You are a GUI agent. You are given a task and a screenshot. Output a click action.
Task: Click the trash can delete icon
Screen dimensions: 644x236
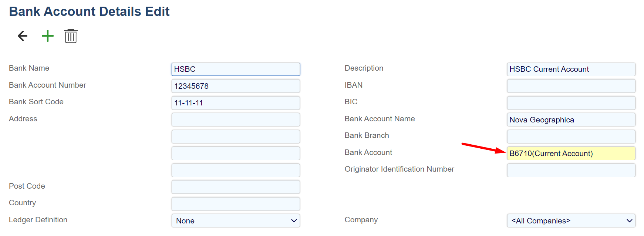(x=71, y=36)
